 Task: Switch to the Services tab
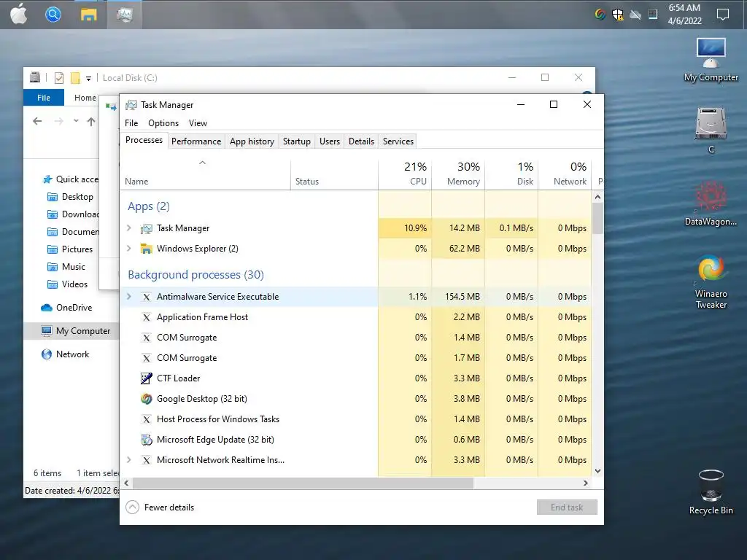(398, 141)
